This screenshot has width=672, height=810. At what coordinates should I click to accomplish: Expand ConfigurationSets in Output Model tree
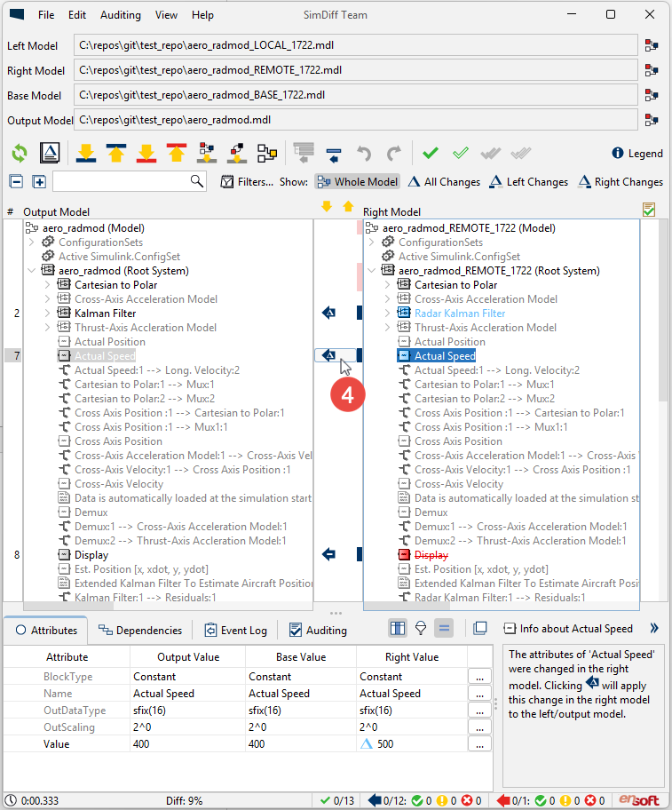31,242
